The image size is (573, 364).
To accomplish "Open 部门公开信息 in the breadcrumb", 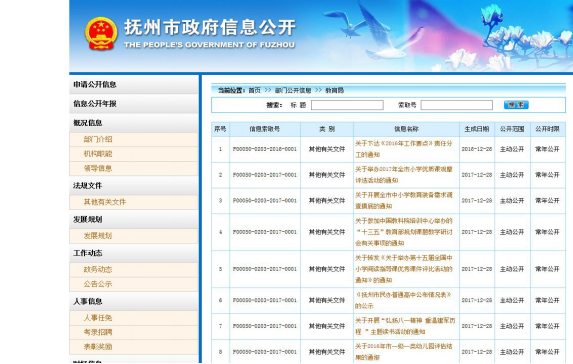I will pyautogui.click(x=293, y=90).
